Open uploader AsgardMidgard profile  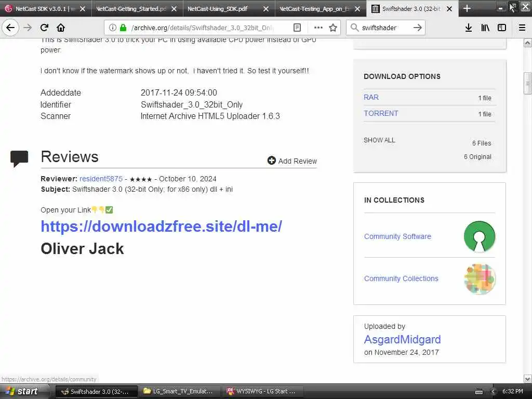402,339
